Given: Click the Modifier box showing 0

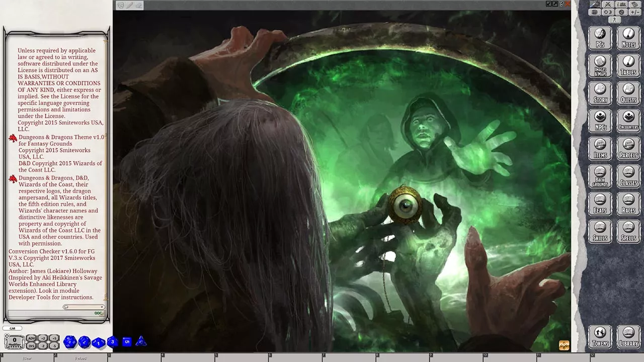Looking at the screenshot, I should 15,342.
